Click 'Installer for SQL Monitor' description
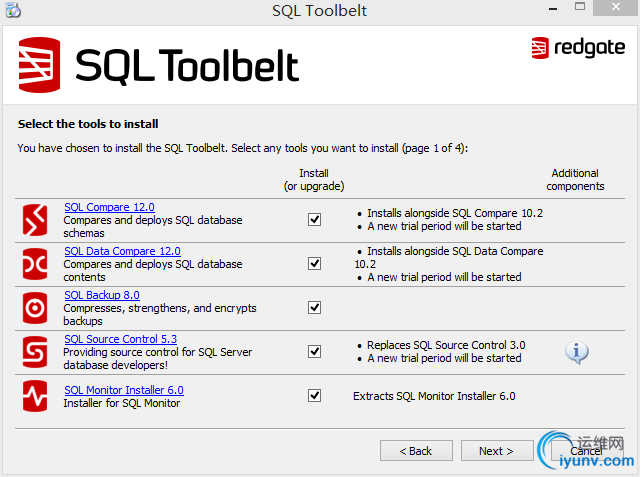640x477 pixels. click(122, 403)
